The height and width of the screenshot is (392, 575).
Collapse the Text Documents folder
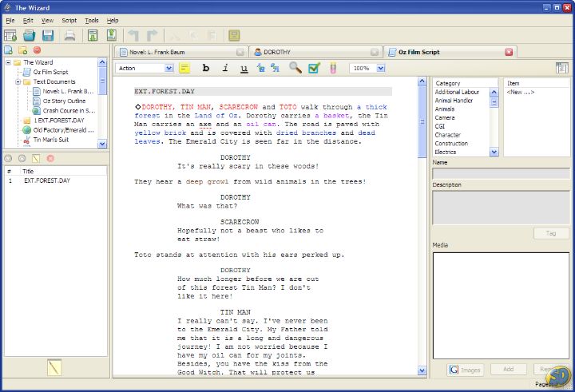click(x=18, y=81)
